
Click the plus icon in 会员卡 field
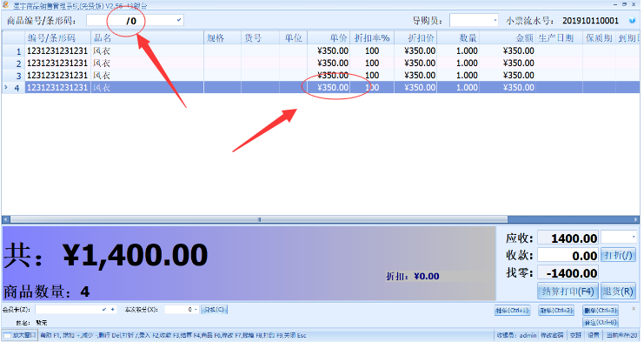click(112, 310)
